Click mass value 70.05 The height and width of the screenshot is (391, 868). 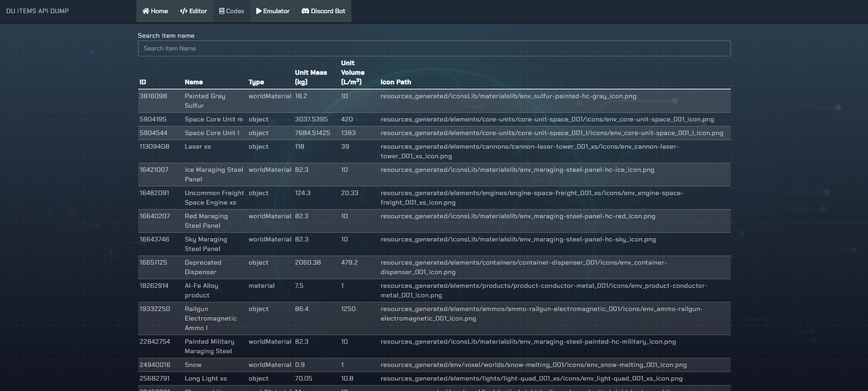coord(304,378)
